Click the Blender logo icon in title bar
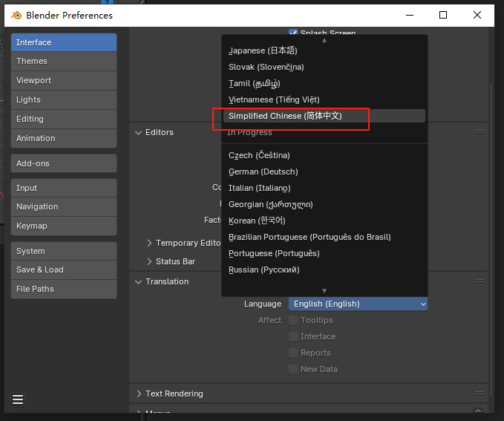 pos(16,15)
